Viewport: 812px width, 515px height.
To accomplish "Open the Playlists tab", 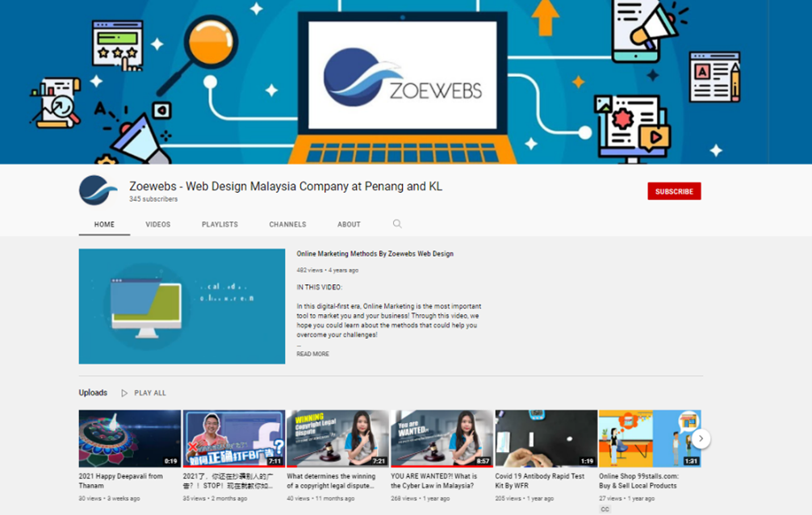I will tap(220, 224).
